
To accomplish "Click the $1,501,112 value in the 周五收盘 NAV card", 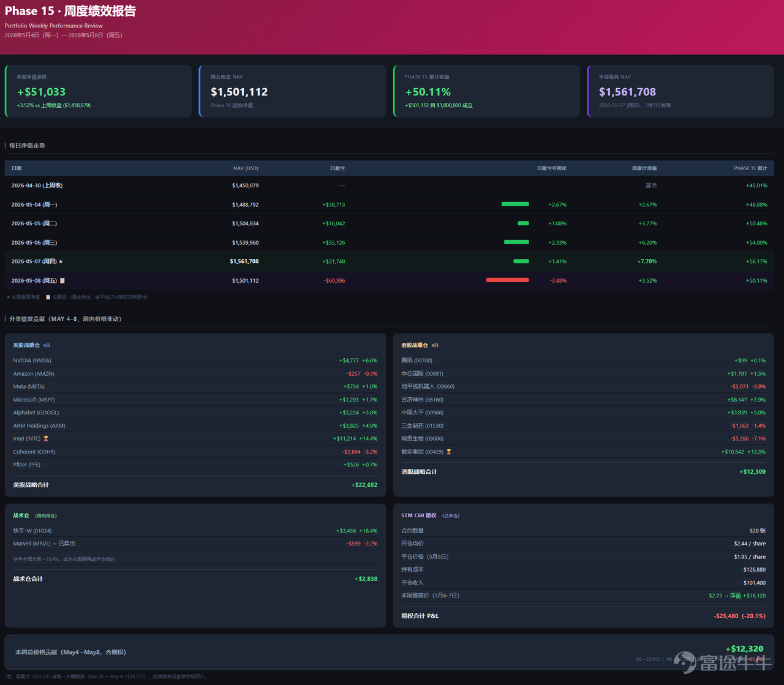I will coord(239,92).
